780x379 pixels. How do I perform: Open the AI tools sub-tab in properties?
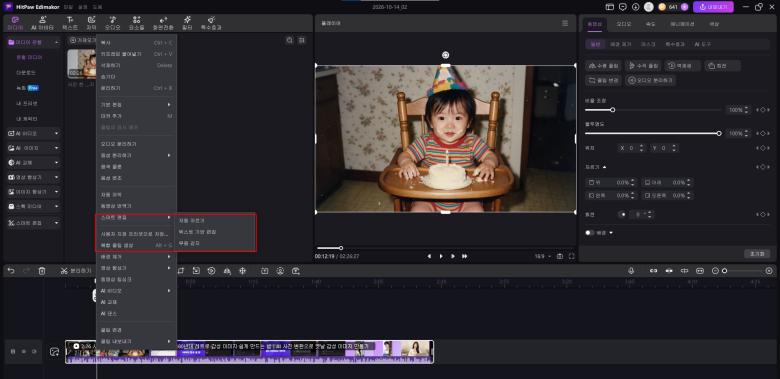point(702,44)
